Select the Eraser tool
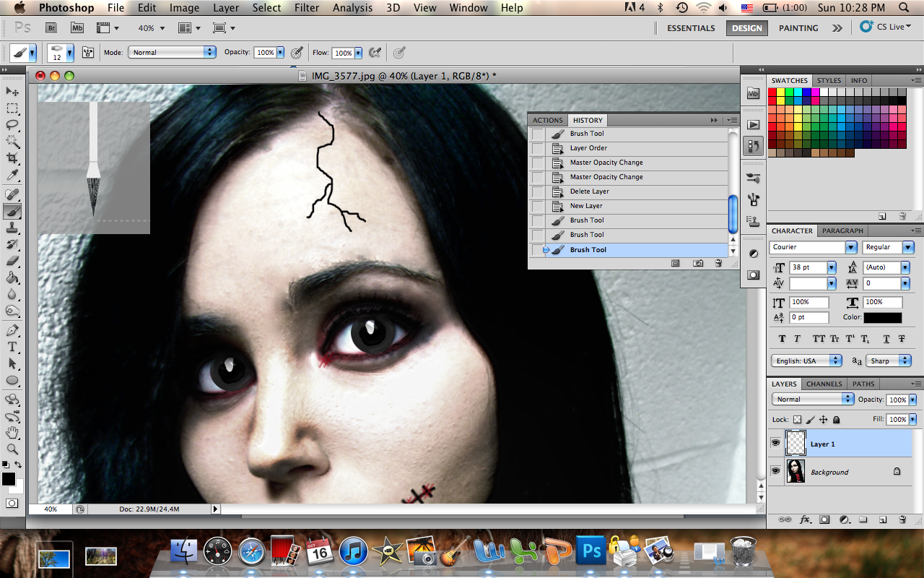Image resolution: width=924 pixels, height=578 pixels. (x=12, y=262)
